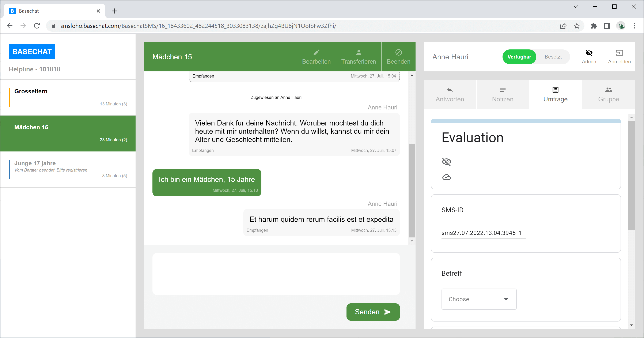
Task: Click the chat message scrollbar thumb
Action: point(412,190)
